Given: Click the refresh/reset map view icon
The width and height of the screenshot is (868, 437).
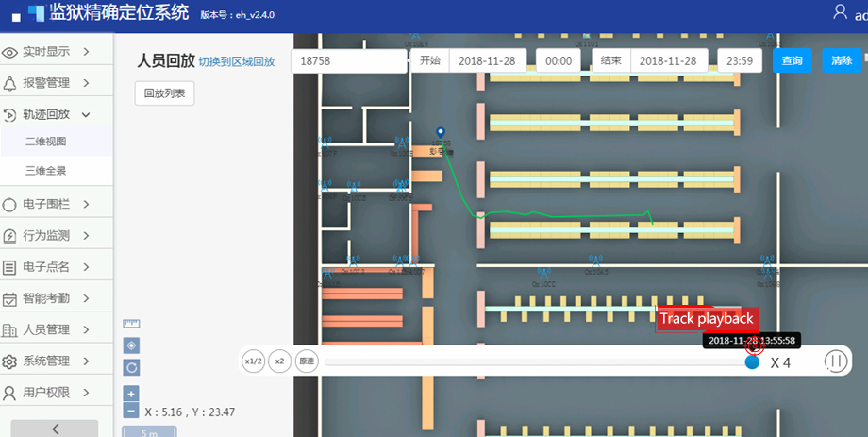Looking at the screenshot, I should 131,367.
